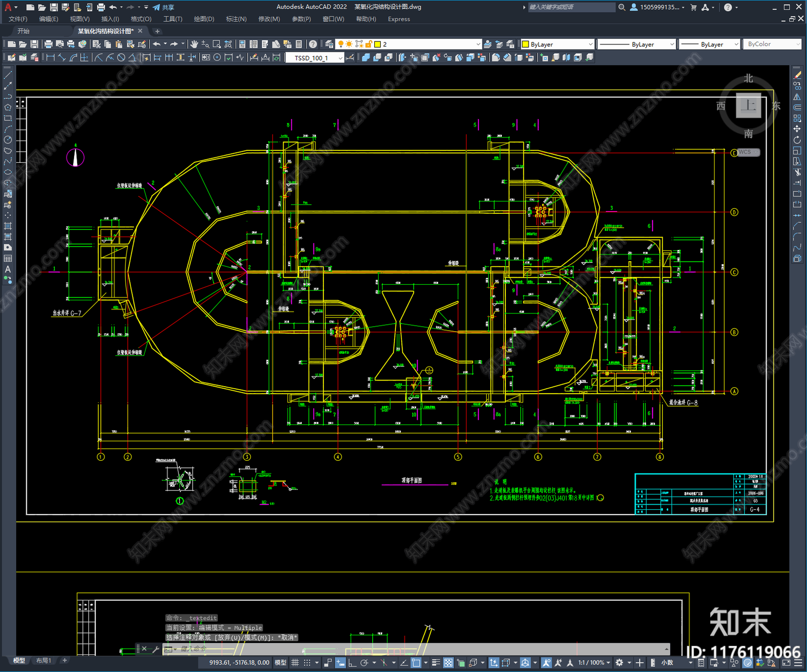The width and height of the screenshot is (807, 672).
Task: Select the Rectangle draw tool
Action: pos(8,118)
